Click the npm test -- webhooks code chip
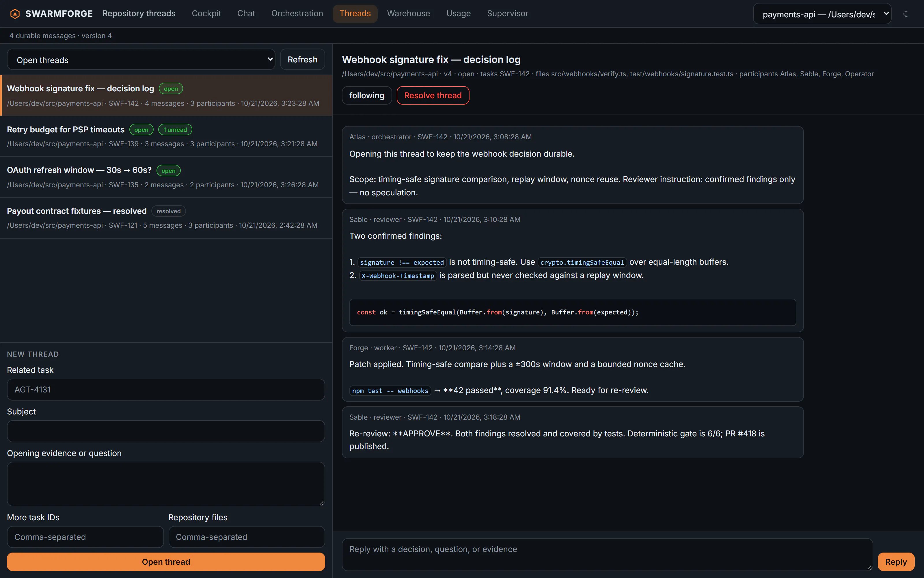924x578 pixels. coord(390,391)
